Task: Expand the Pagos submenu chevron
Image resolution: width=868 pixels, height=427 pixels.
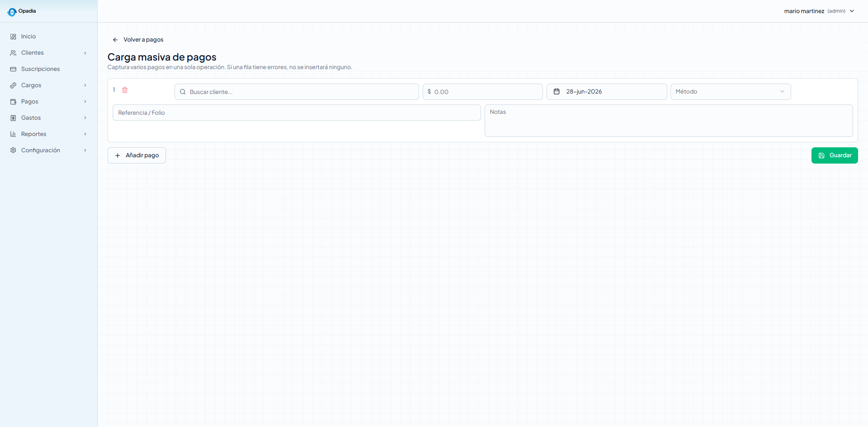Action: pos(85,102)
